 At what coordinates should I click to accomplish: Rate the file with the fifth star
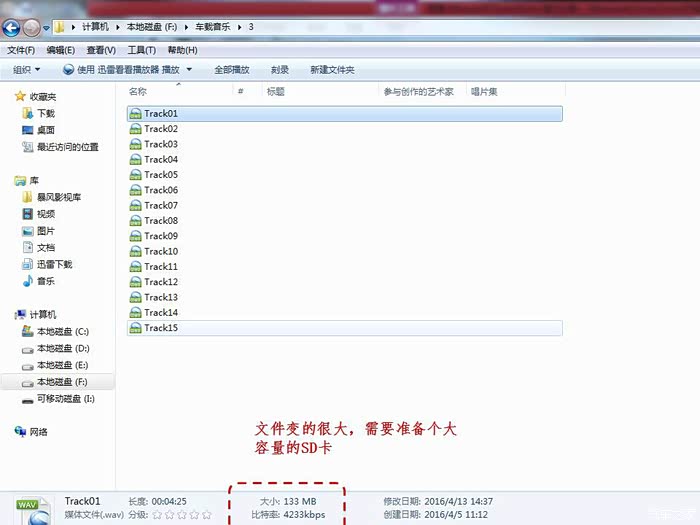coord(207,515)
